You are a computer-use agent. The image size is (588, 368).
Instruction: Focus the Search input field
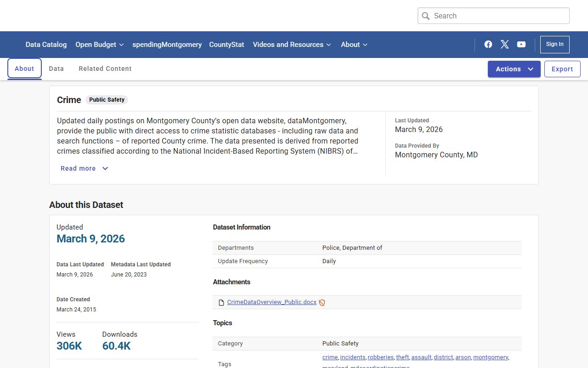click(493, 16)
